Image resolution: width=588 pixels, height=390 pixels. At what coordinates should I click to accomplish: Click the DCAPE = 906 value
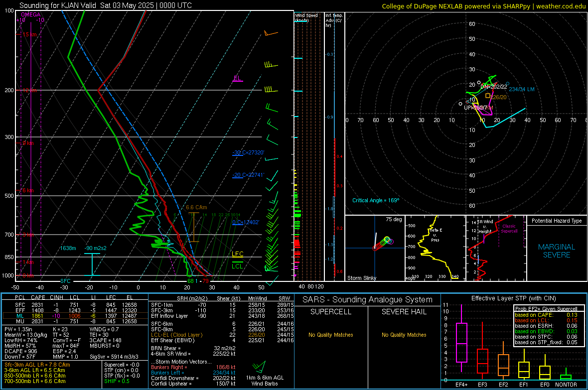[21, 351]
